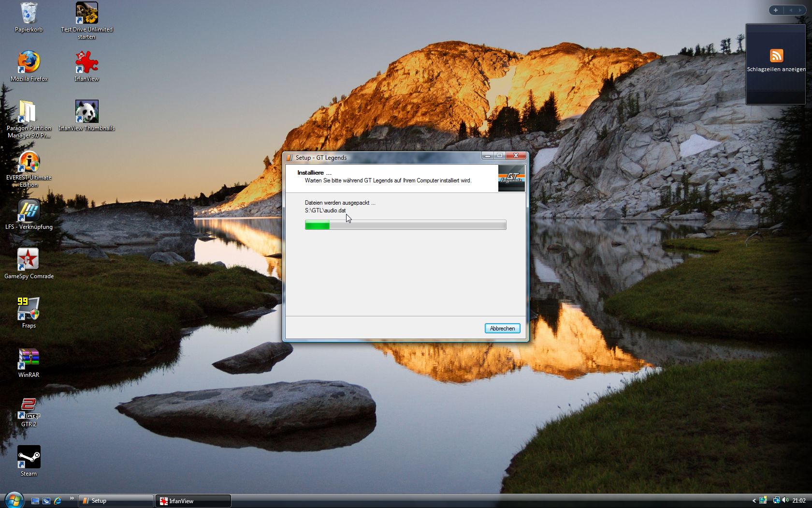
Task: Minimize the Setup - GT Legends window
Action: 487,156
